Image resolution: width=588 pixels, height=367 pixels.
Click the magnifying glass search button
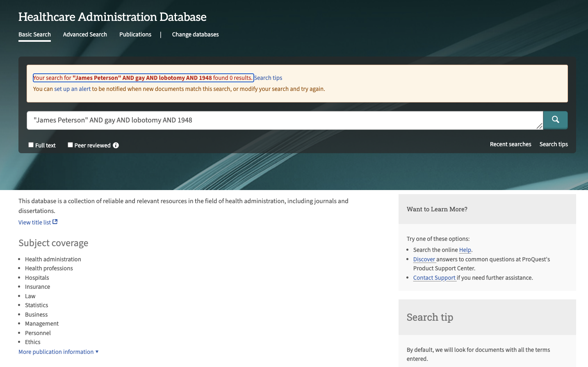click(x=555, y=120)
